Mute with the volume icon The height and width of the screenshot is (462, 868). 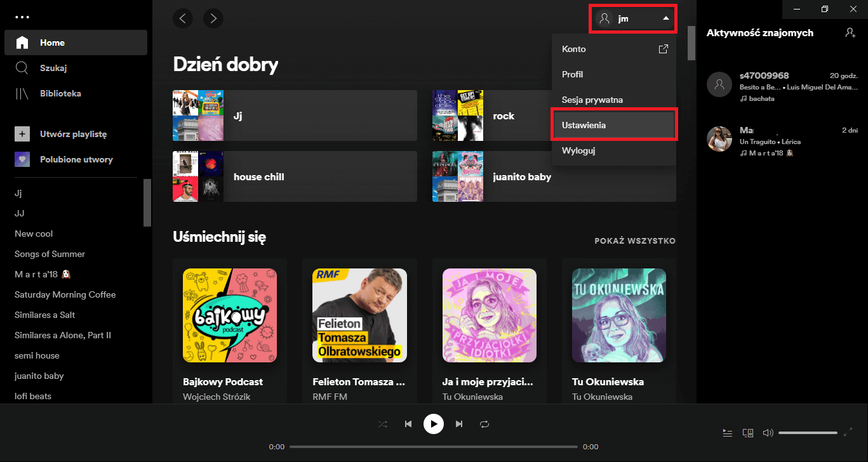point(768,433)
